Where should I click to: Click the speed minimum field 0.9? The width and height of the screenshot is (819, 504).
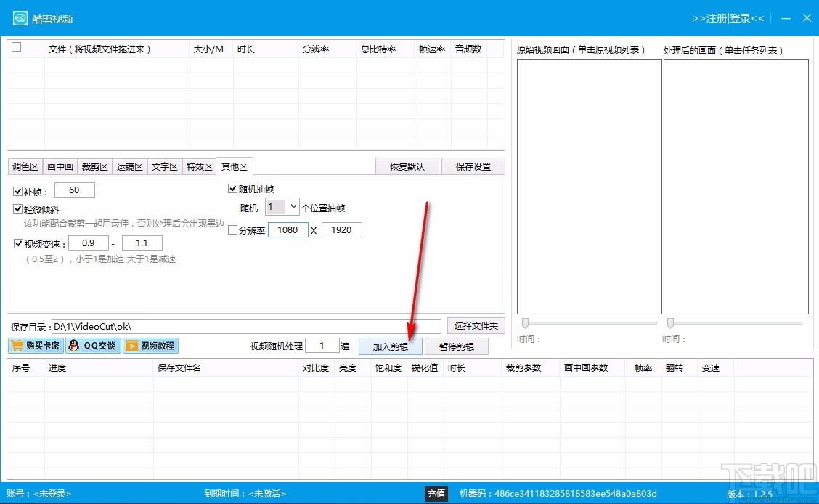pos(89,243)
